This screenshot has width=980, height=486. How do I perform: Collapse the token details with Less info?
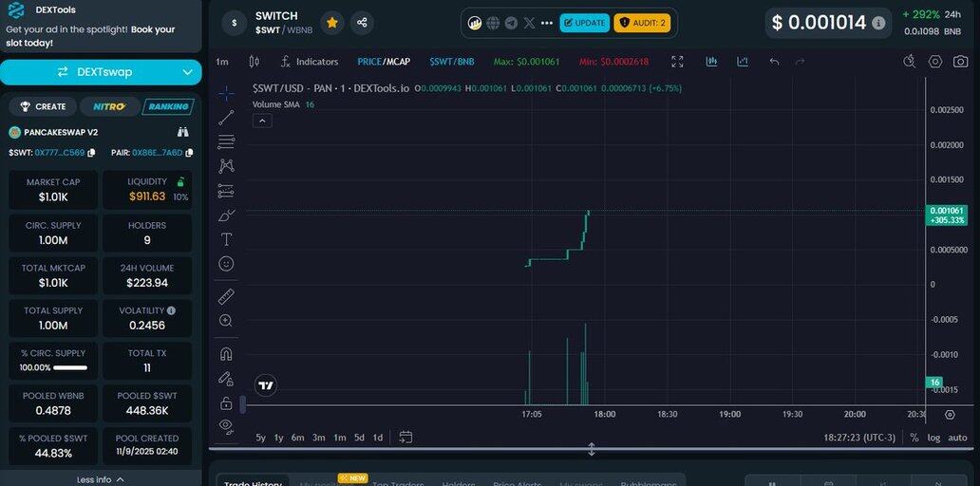tap(101, 479)
